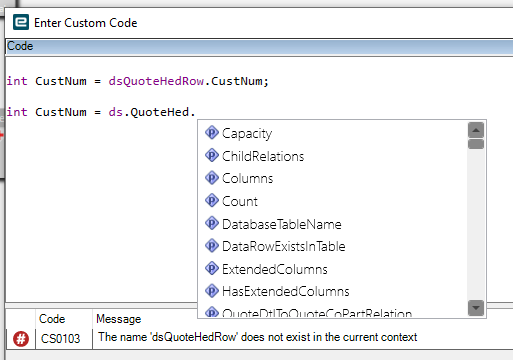The image size is (513, 360).
Task: Choose Count in the IntelliSense list
Action: [240, 201]
